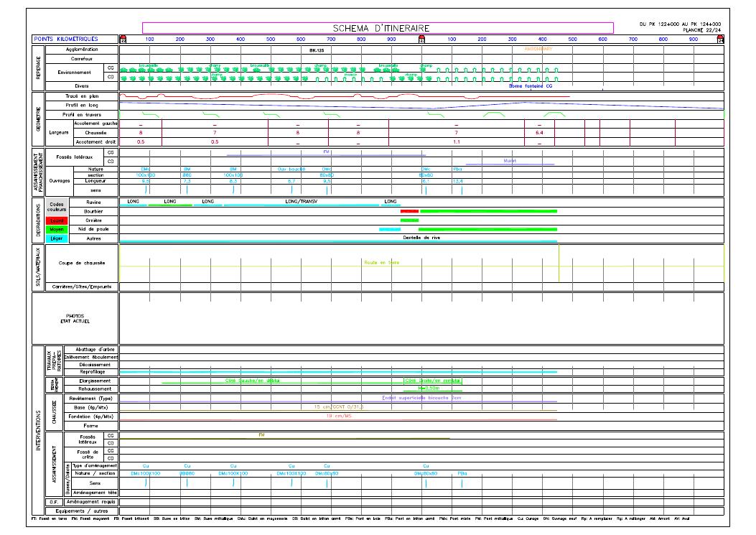The image size is (756, 535).
Task: Click the first flow arrow in Ouvrages sens row
Action: [146, 190]
